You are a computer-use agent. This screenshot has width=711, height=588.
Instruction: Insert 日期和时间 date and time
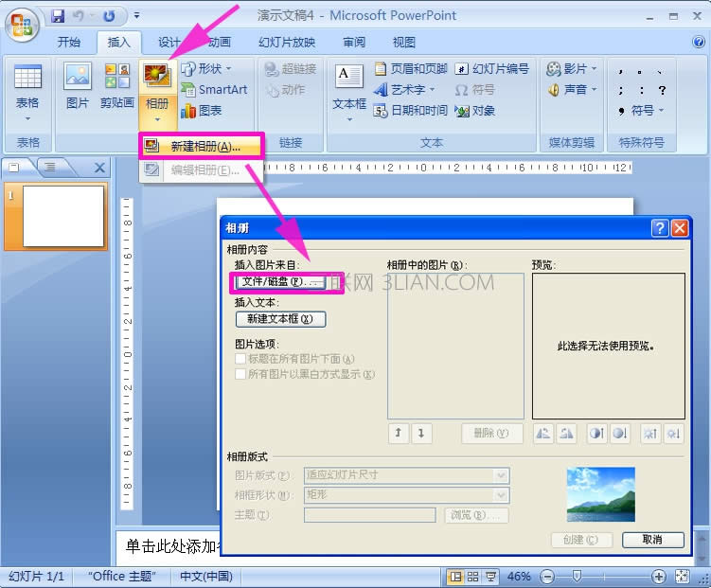pos(411,111)
